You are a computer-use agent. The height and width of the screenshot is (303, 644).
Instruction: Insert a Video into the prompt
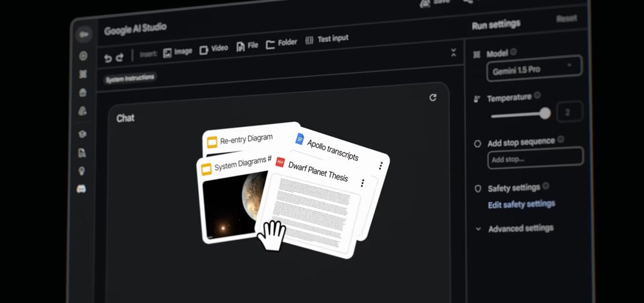(x=214, y=48)
